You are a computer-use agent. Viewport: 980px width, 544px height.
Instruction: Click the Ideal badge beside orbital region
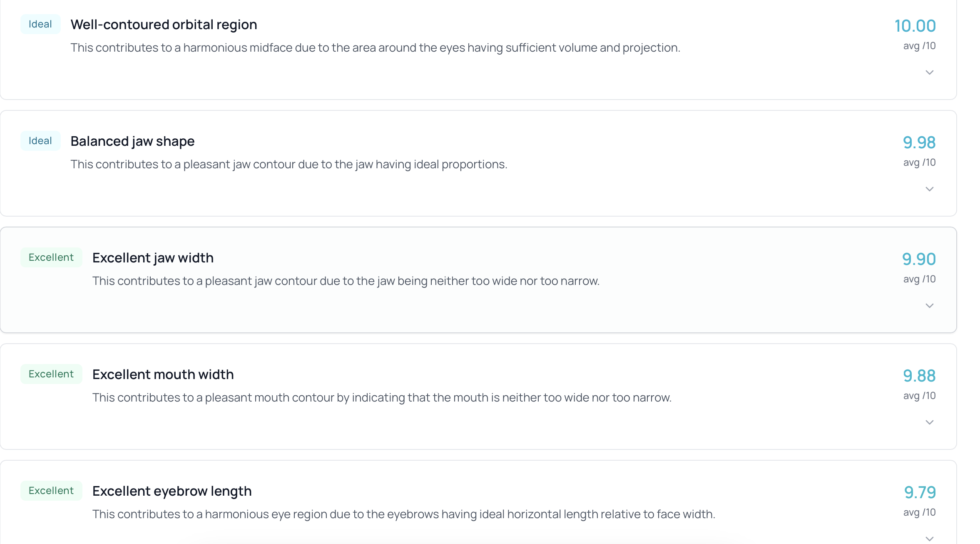(x=40, y=24)
